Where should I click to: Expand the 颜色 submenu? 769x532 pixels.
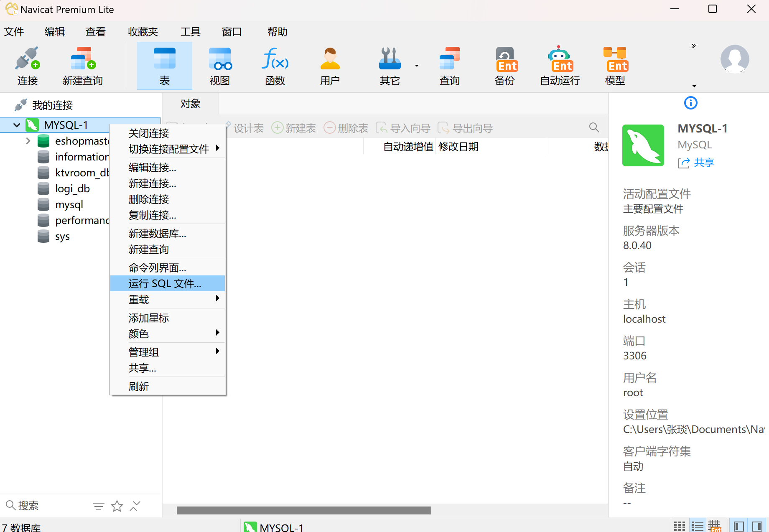point(168,333)
